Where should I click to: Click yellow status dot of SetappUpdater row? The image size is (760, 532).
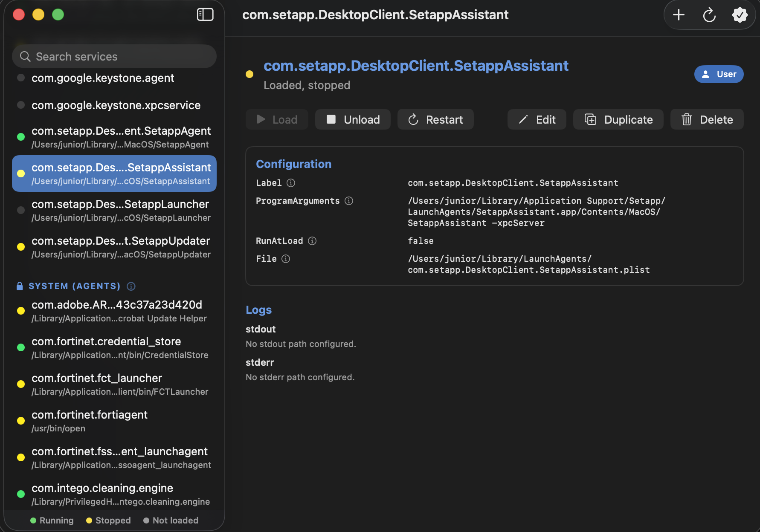(x=20, y=247)
